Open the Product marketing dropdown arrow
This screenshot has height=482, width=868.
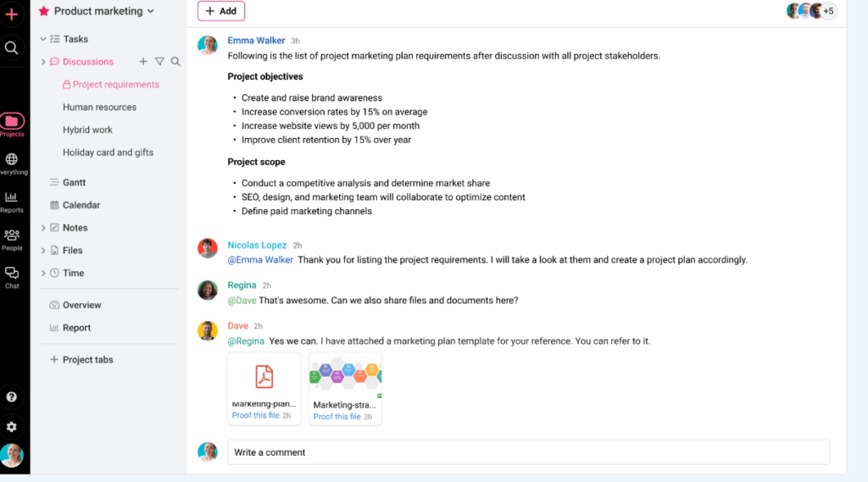[x=151, y=11]
